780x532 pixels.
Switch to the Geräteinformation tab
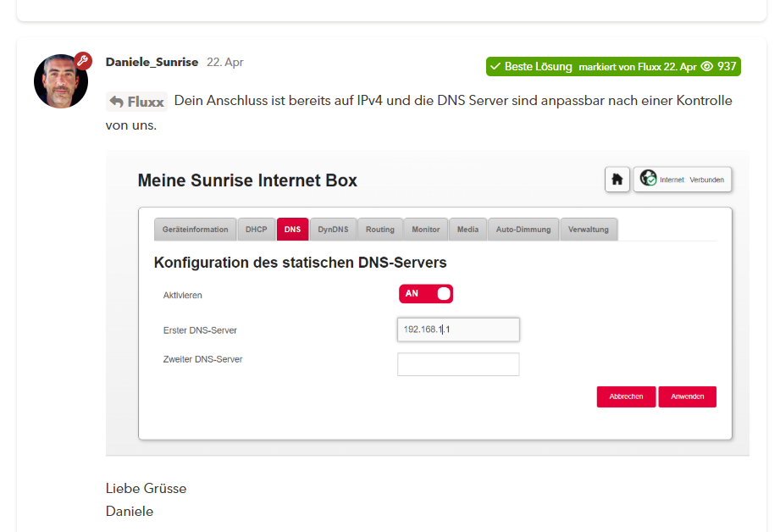pyautogui.click(x=195, y=230)
